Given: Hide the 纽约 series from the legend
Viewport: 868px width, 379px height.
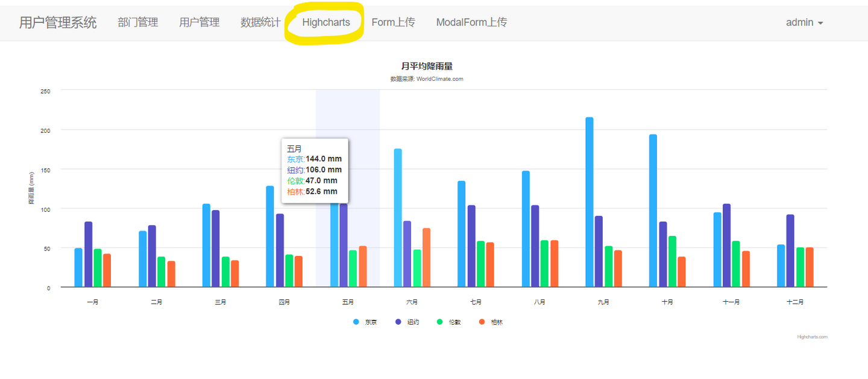Looking at the screenshot, I should pos(414,322).
